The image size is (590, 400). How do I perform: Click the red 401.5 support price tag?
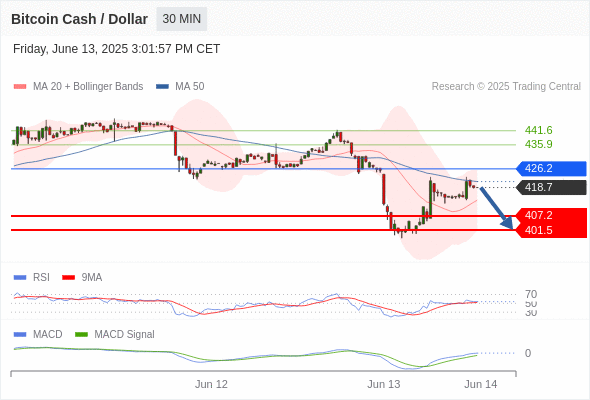point(551,230)
